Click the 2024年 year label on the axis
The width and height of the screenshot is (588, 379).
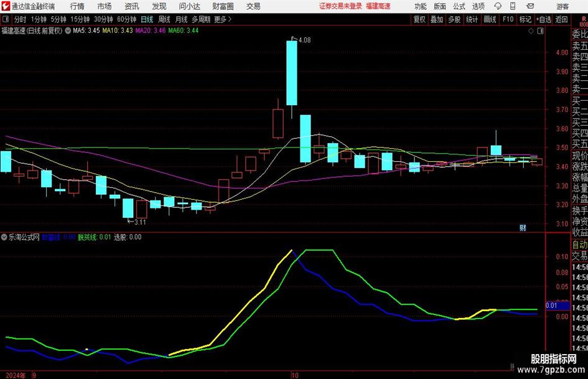[x=16, y=375]
